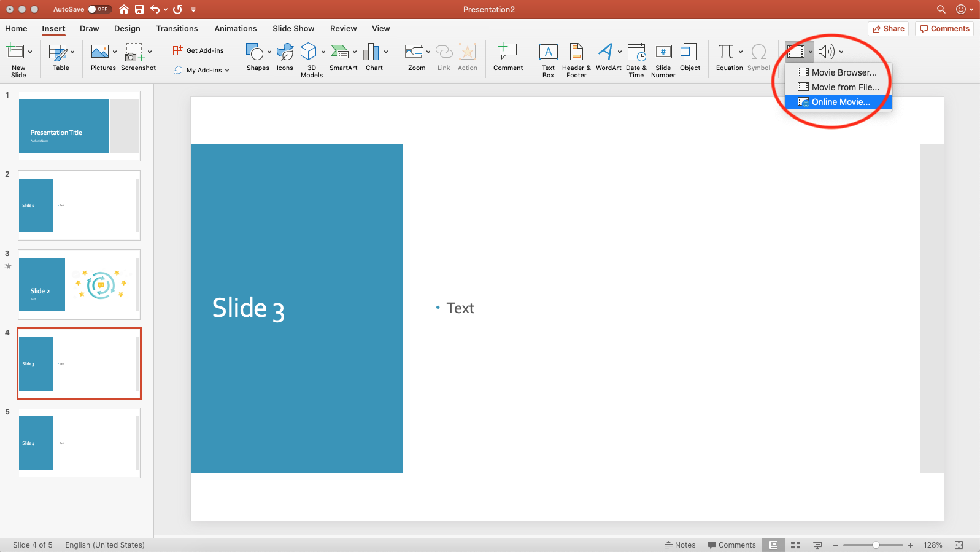Viewport: 980px width, 552px height.
Task: Click the Share button
Action: pyautogui.click(x=889, y=29)
